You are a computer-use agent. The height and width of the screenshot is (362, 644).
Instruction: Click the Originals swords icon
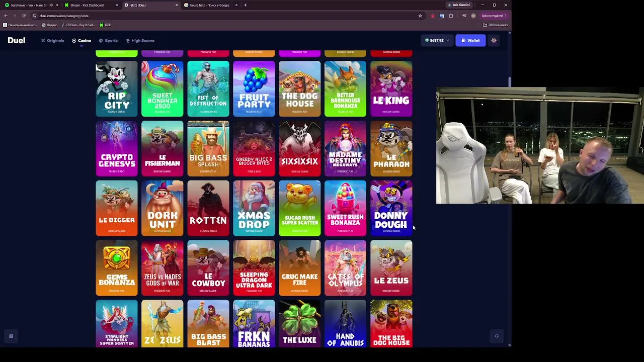tap(43, 40)
